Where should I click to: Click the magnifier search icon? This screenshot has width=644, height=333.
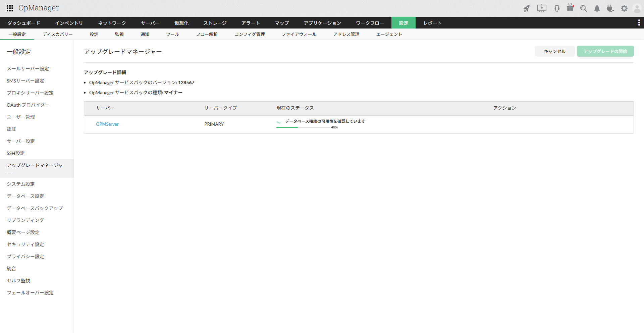pos(584,8)
